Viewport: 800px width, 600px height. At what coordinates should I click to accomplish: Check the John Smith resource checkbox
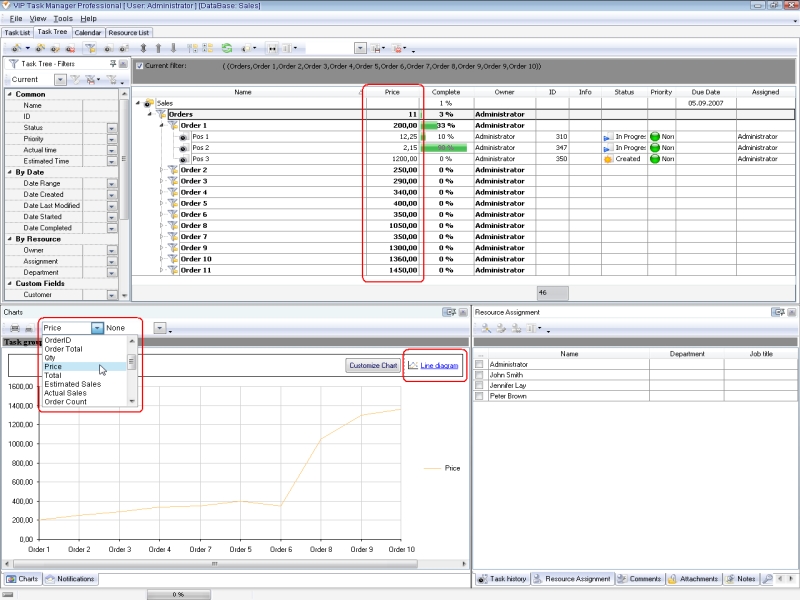(479, 375)
